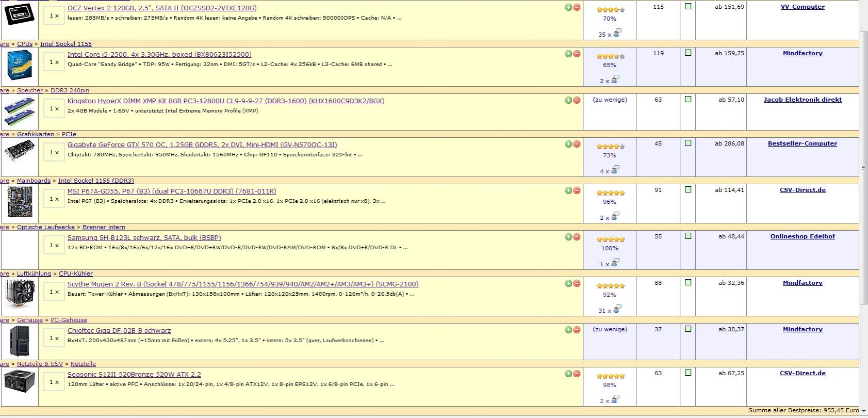Click plus icon for Seasonic S12II-520Bronze
Screen dimensions: 868x418
click(x=568, y=374)
